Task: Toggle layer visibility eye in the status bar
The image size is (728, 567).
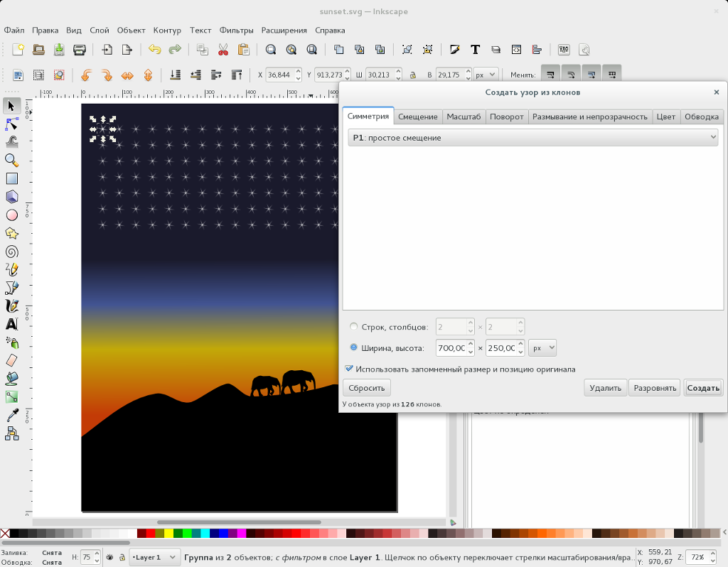Action: click(x=109, y=557)
